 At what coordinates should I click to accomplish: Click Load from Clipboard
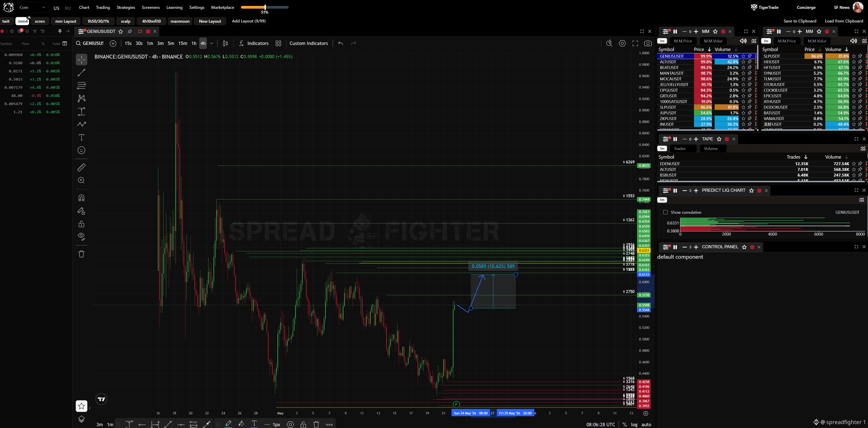844,21
